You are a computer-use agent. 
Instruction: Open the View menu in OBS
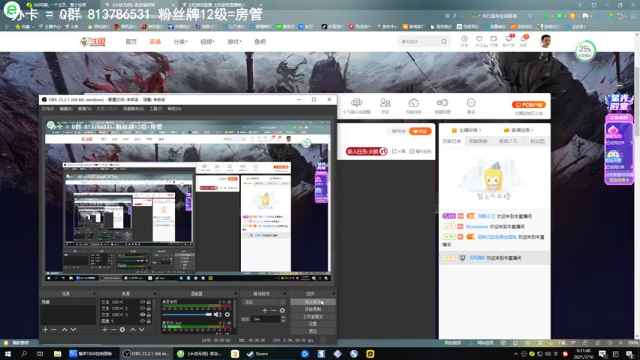click(84, 109)
